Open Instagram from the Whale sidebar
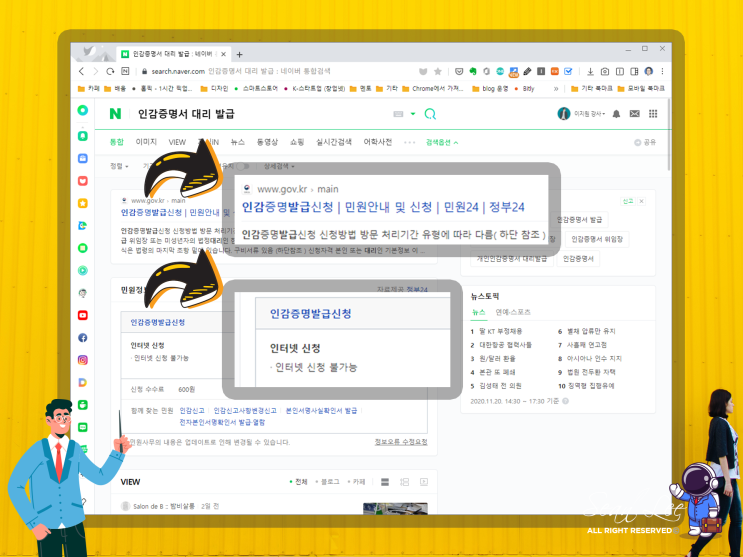The width and height of the screenshot is (743, 557). [82, 360]
